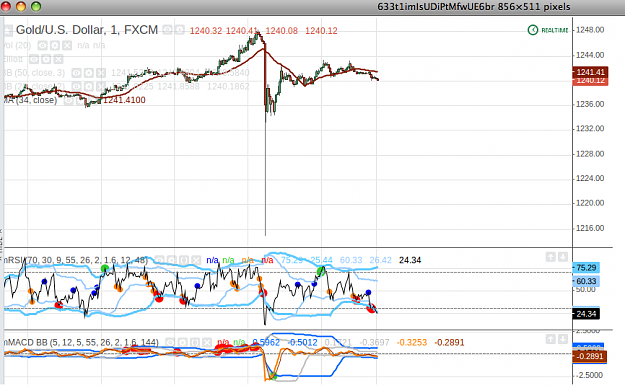625x388 pixels.
Task: Delete the BB (50, close, 3) indicator
Action: [101, 73]
